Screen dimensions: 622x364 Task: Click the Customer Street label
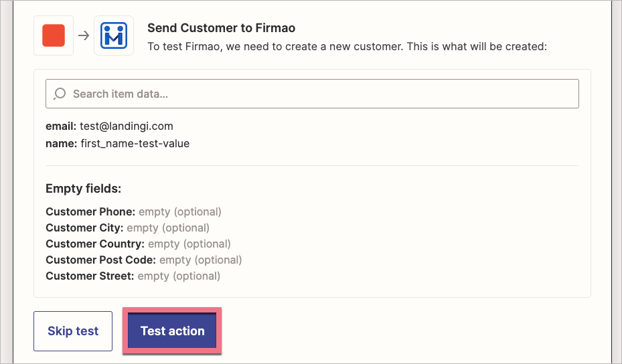tap(90, 276)
